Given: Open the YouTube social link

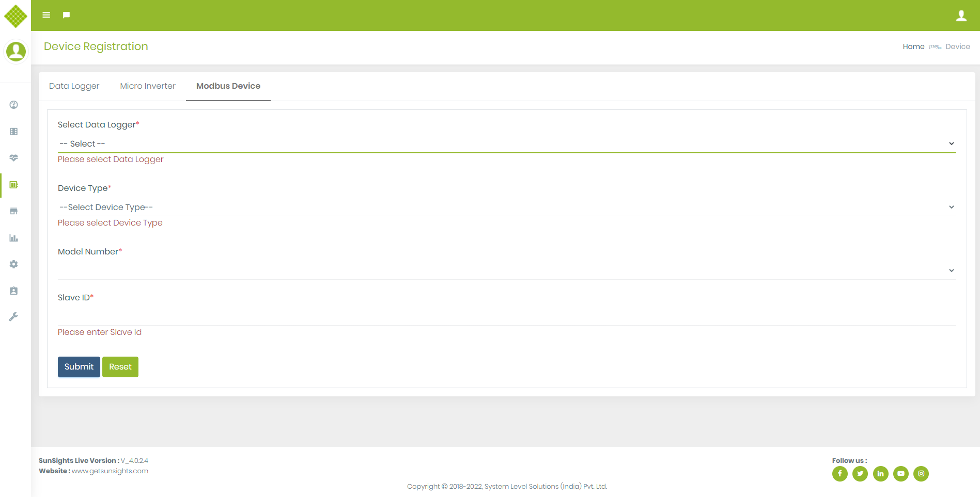Looking at the screenshot, I should pyautogui.click(x=900, y=473).
